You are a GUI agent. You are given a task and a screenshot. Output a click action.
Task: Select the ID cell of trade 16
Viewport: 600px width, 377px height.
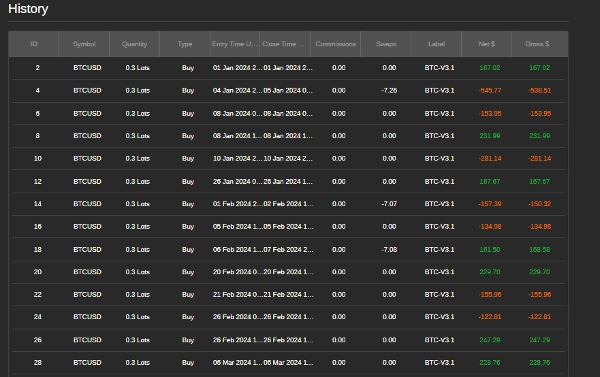coord(38,227)
